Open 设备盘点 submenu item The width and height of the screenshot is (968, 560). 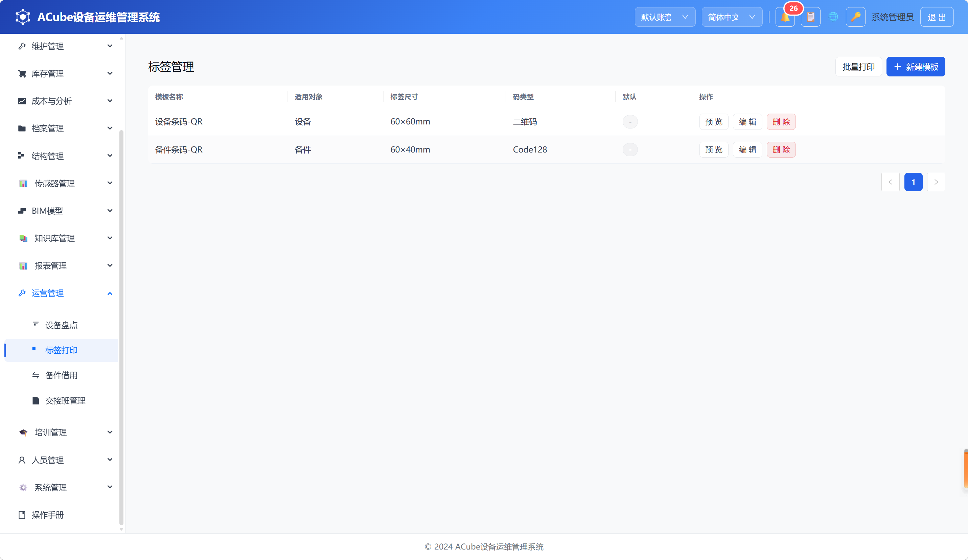[62, 325]
